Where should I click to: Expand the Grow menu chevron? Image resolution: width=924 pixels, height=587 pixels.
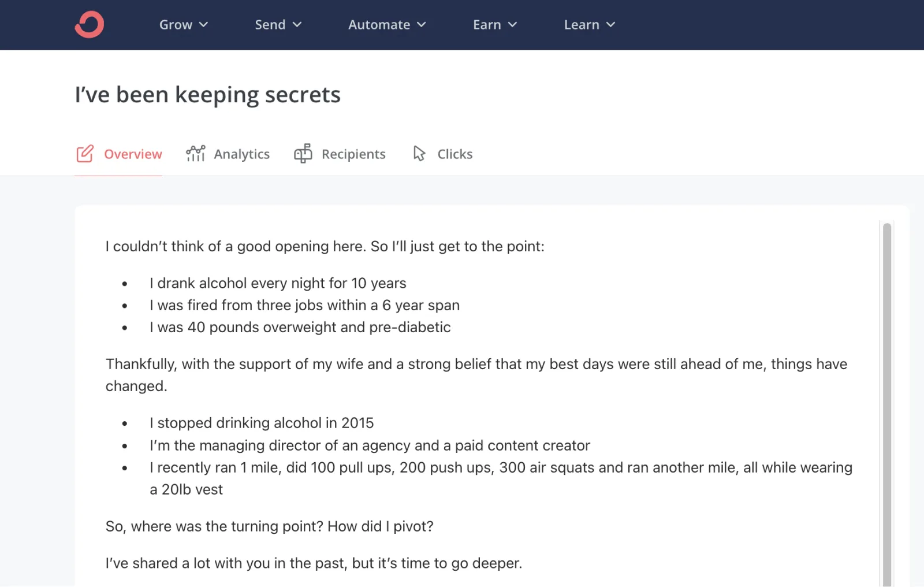[x=203, y=25]
